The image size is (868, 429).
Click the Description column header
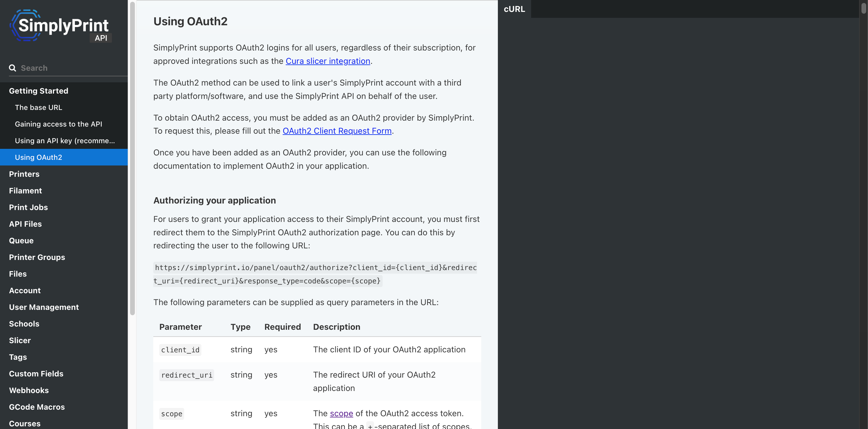[337, 327]
